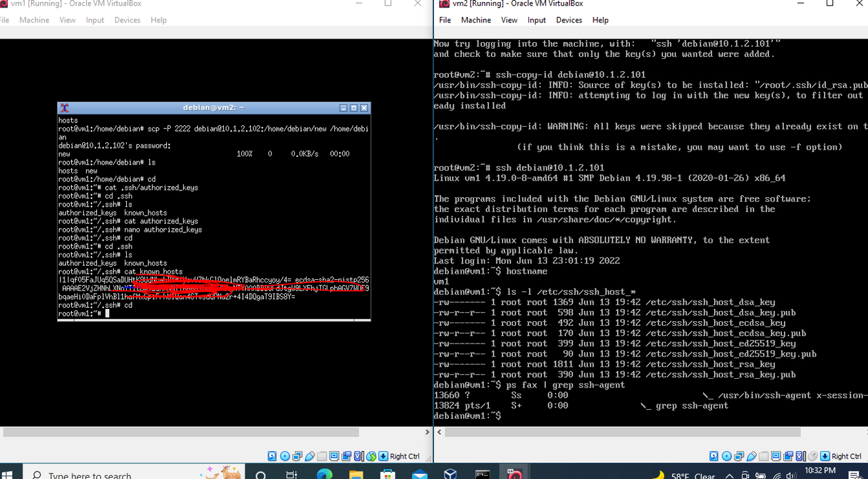Image resolution: width=868 pixels, height=479 pixels.
Task: Open network adapter icon in vm1 status bar
Action: coord(297,456)
